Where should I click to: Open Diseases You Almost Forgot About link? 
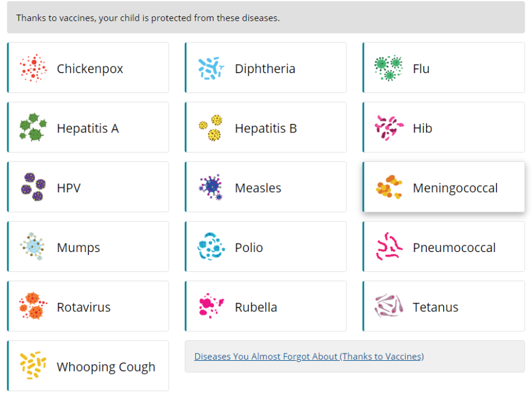(x=309, y=357)
